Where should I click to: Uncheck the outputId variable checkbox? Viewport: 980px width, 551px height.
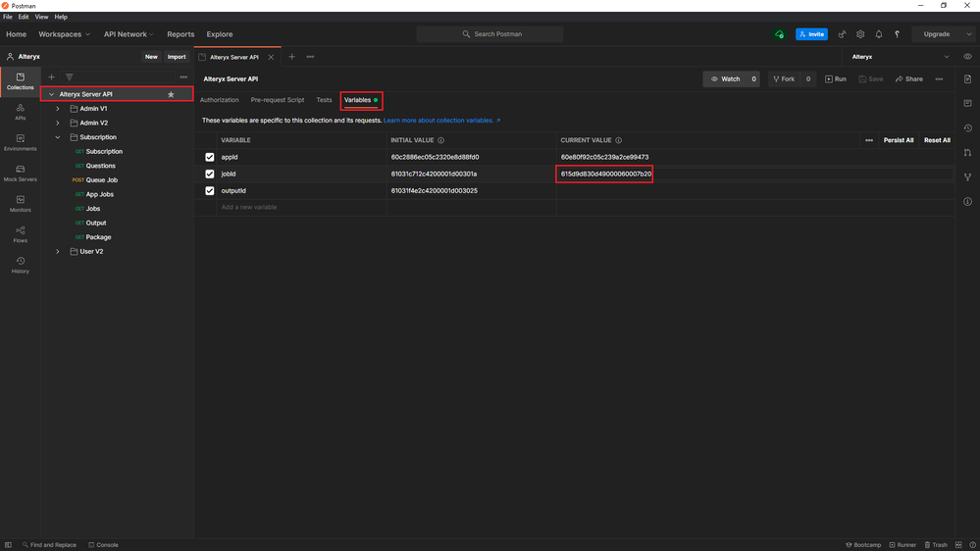209,191
